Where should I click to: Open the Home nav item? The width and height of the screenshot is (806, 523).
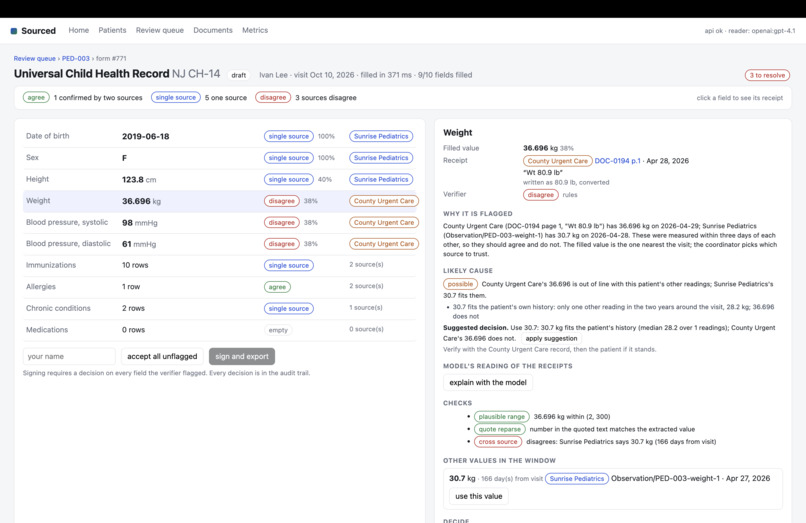click(x=79, y=30)
